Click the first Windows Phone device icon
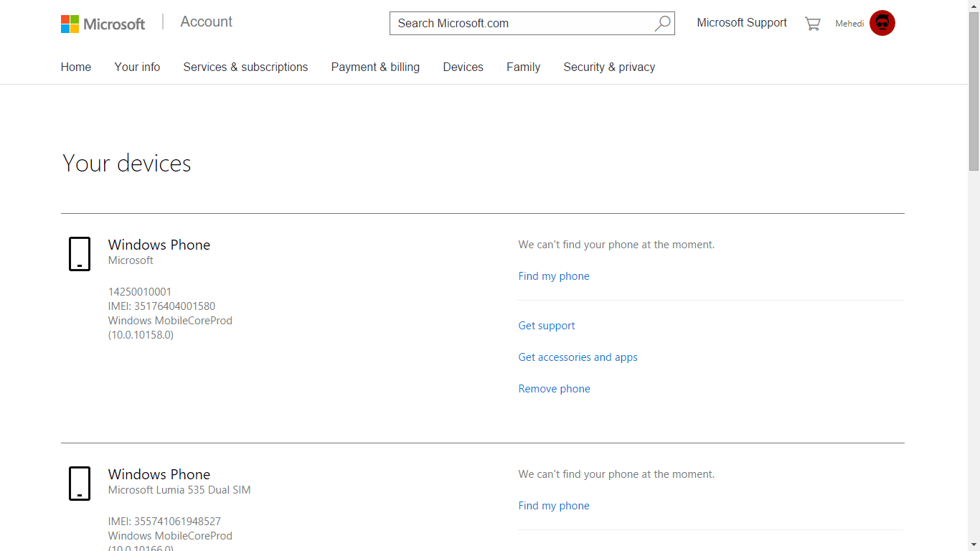980x551 pixels. click(80, 254)
